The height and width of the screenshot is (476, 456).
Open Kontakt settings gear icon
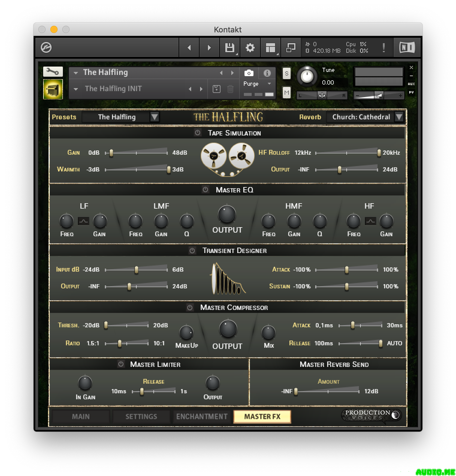pos(250,47)
